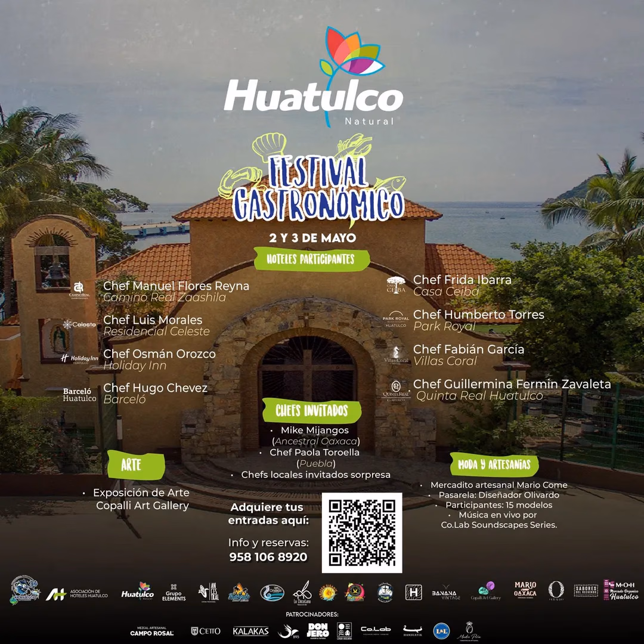Click the small Huatulco Natural footer logo
The height and width of the screenshot is (644, 644).
[138, 592]
